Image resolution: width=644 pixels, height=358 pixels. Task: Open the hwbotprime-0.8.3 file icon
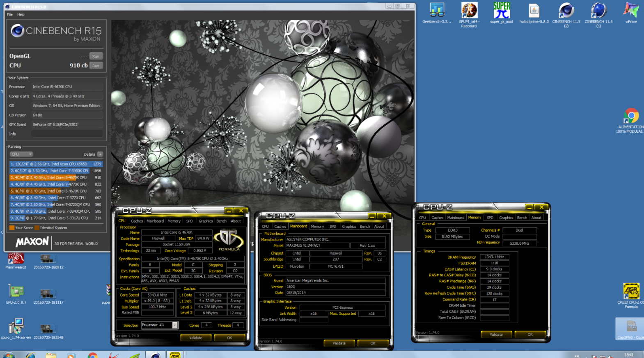[534, 13]
